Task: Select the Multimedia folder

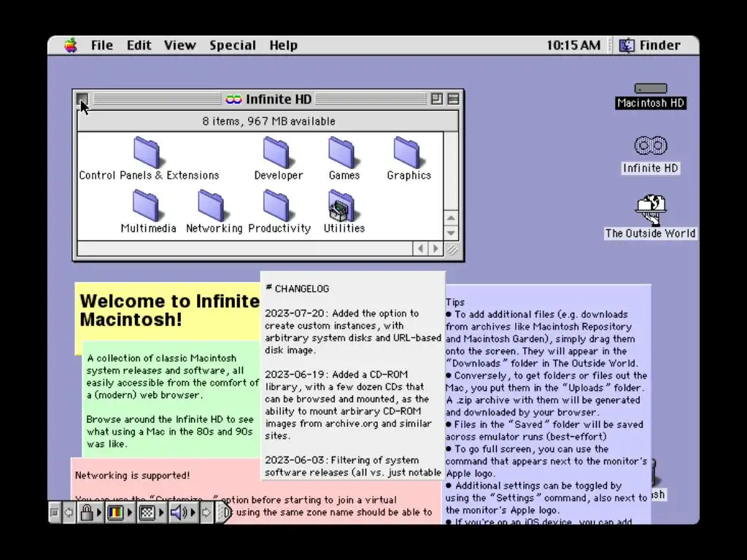Action: (148, 212)
